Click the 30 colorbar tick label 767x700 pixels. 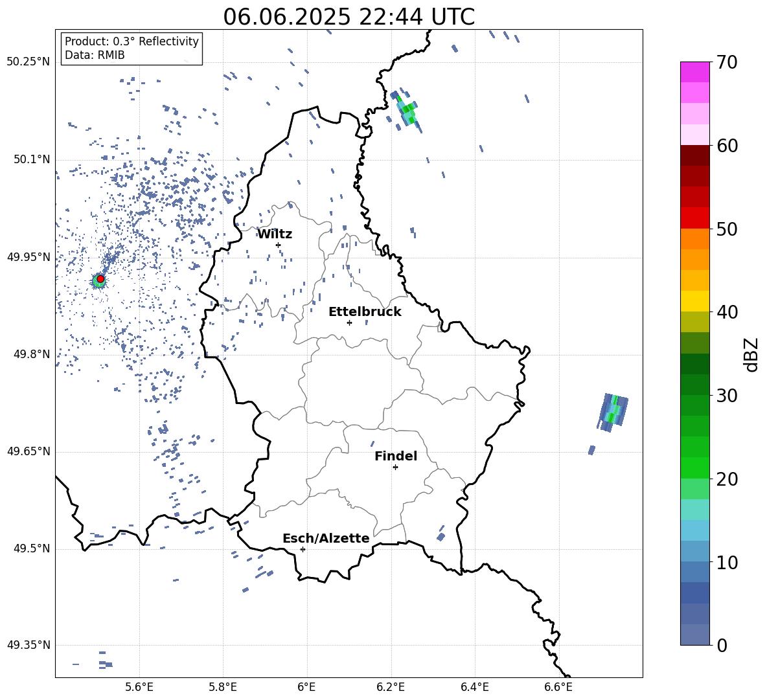pos(727,396)
